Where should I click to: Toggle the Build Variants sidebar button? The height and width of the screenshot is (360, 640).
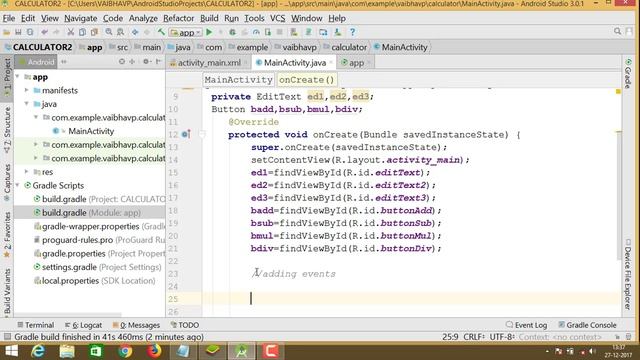tap(7, 292)
